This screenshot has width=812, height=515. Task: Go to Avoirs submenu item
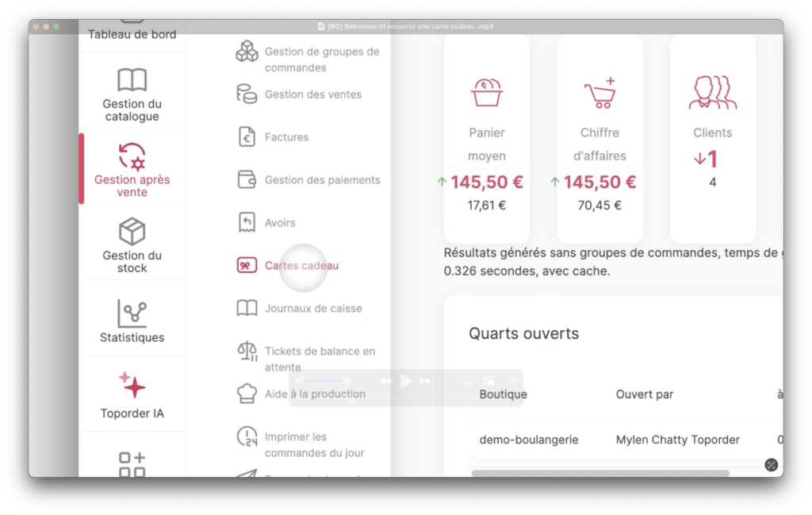pos(280,223)
